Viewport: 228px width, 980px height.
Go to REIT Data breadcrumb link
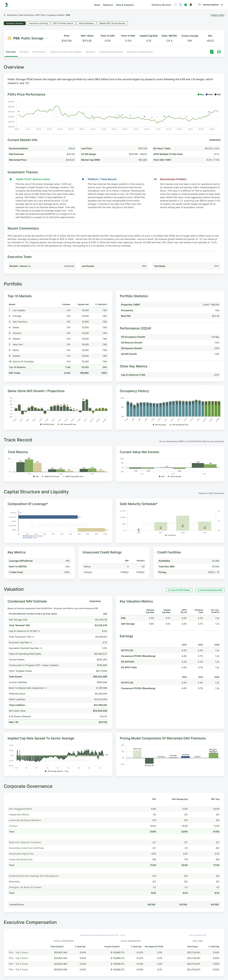[41, 15]
